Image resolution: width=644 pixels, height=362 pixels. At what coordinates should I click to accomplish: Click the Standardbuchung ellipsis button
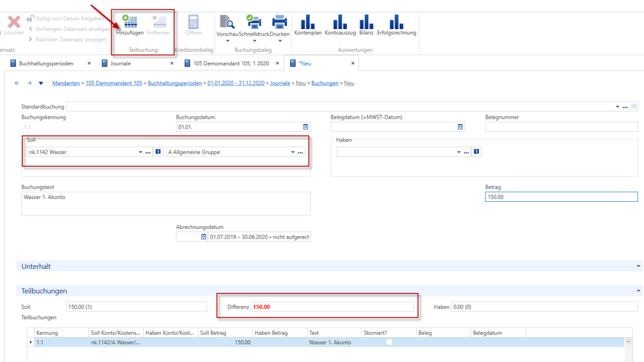(625, 107)
